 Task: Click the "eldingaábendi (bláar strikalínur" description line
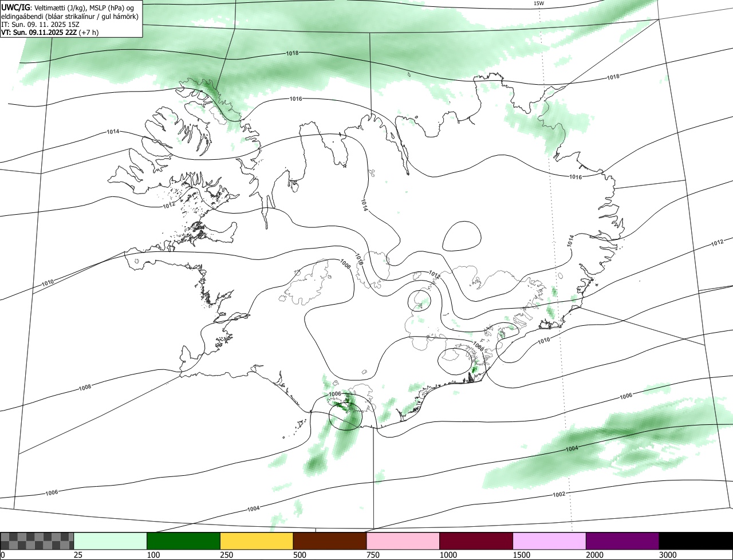pos(70,16)
